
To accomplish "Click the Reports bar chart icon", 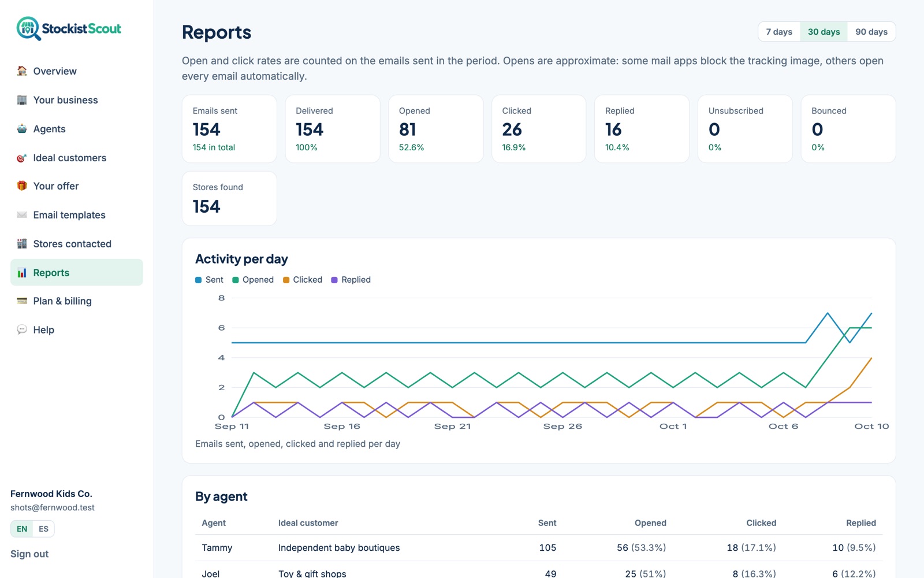I will [x=22, y=273].
